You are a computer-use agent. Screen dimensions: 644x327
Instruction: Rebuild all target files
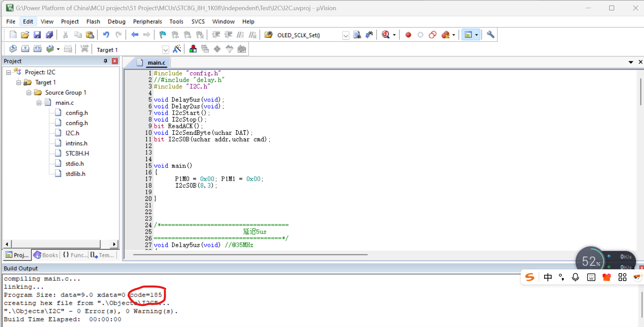(37, 49)
